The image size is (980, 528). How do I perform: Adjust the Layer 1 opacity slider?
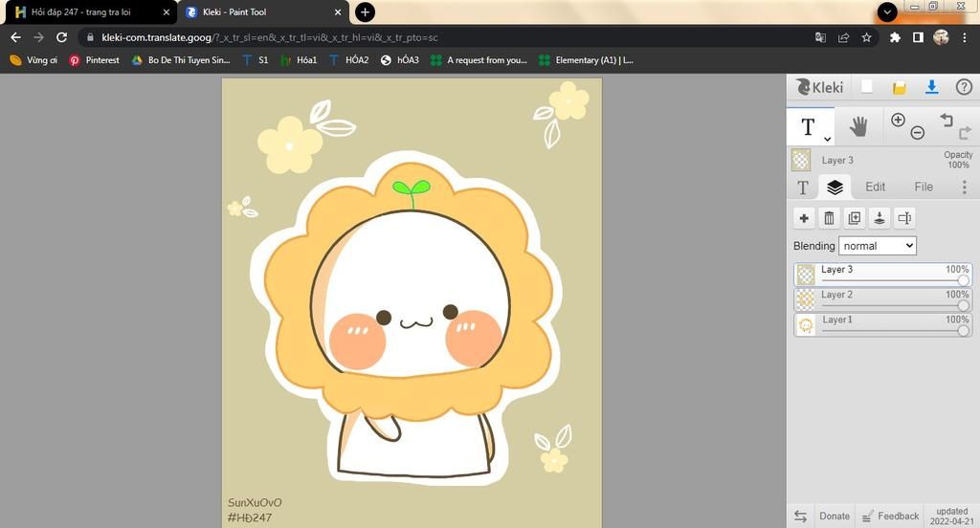pos(963,331)
